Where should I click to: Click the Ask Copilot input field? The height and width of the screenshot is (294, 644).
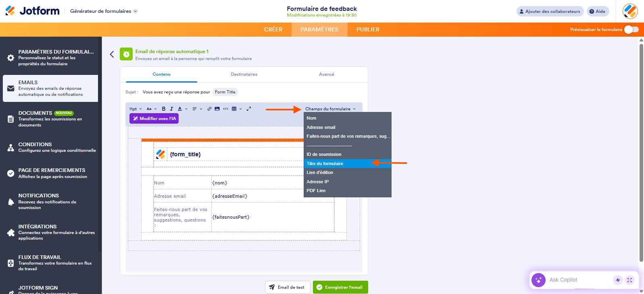(579, 280)
